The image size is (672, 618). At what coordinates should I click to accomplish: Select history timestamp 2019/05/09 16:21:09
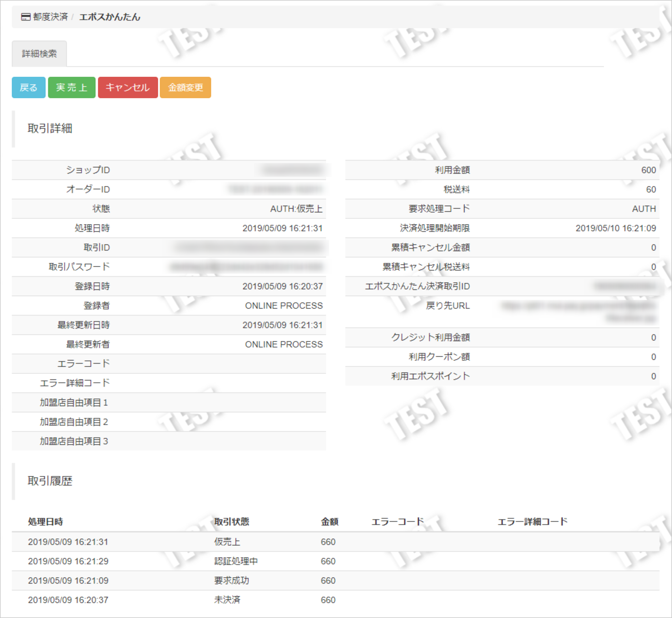pyautogui.click(x=68, y=581)
